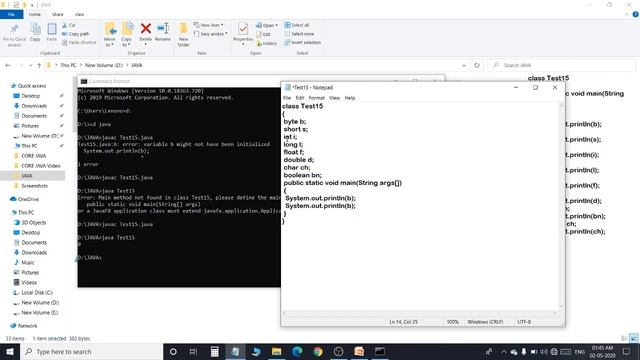The image size is (640, 360).
Task: Click Notepad horizontal scrollbar
Action: (x=420, y=313)
